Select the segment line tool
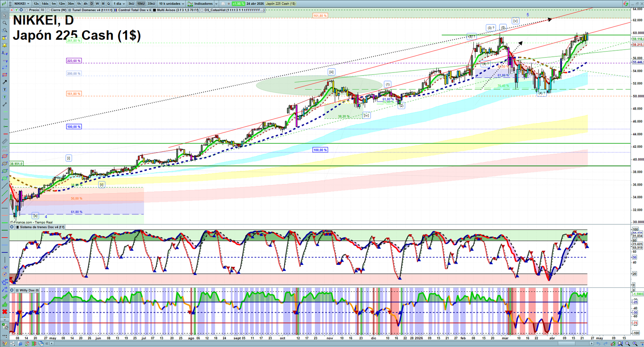This screenshot has height=347, width=644. pyautogui.click(x=4, y=104)
